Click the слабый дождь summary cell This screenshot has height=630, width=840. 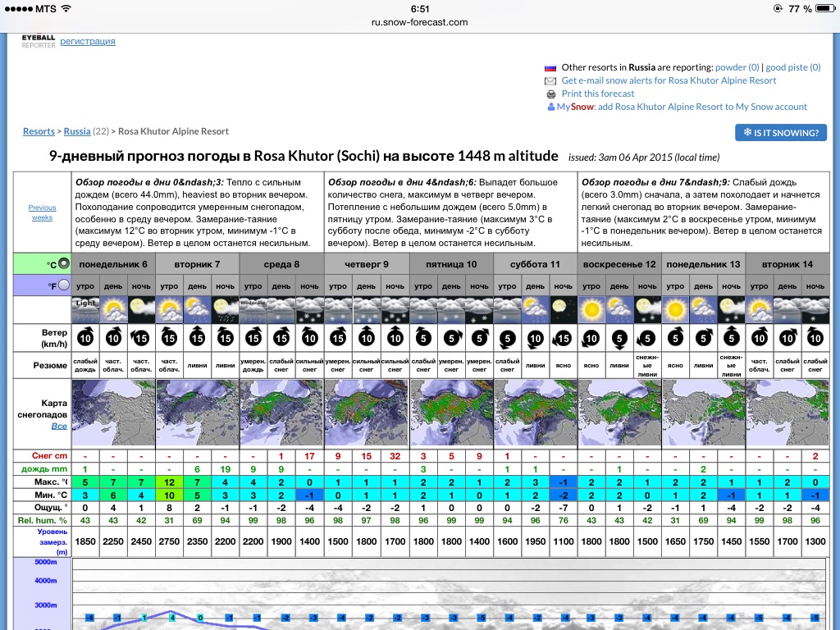(85, 365)
